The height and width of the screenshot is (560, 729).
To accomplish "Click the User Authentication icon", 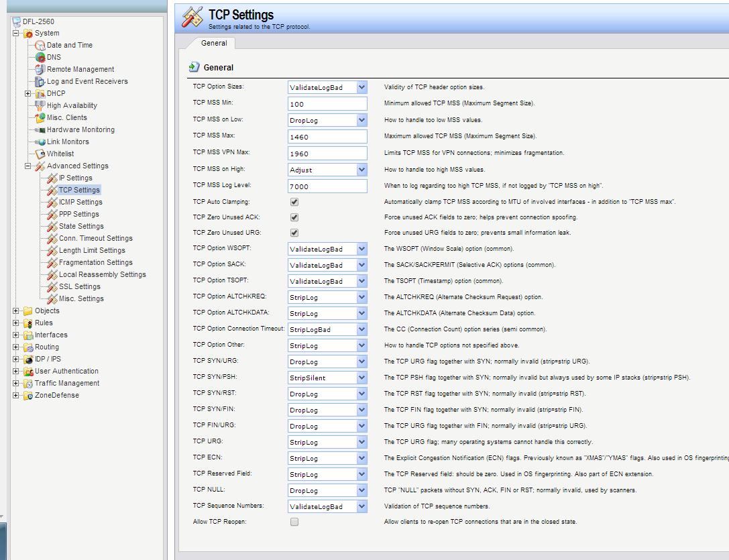I will (x=28, y=372).
